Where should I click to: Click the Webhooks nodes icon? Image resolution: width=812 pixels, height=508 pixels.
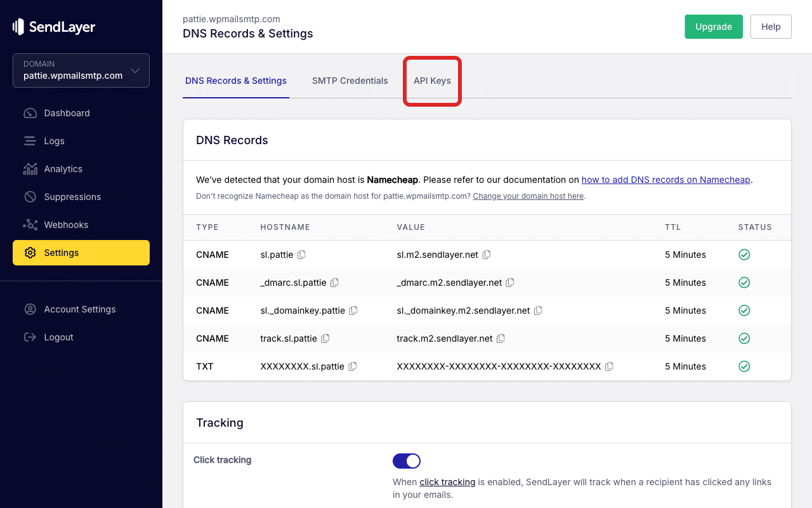30,225
